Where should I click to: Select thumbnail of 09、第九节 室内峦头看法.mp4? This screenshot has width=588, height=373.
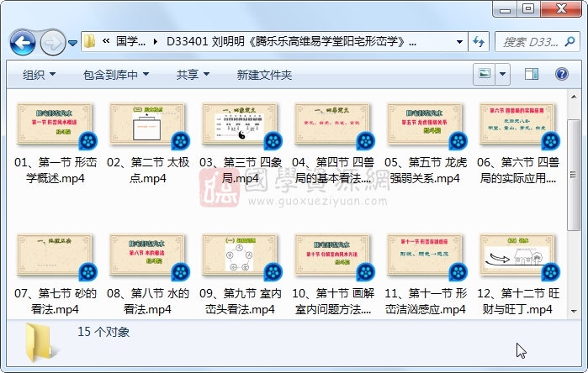241,256
